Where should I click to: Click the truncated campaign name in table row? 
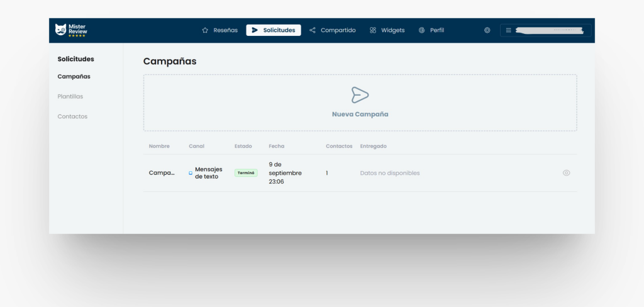[x=162, y=173]
